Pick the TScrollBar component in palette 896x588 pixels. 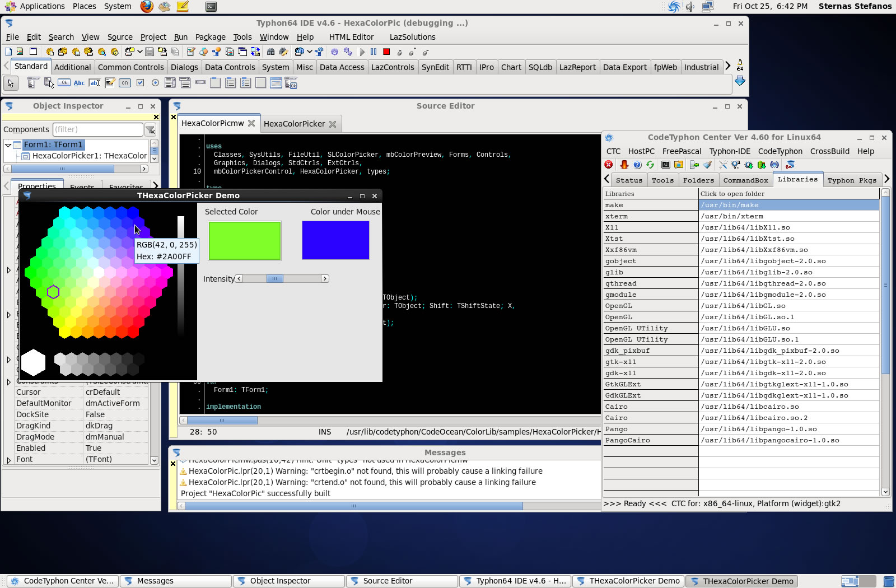(200, 83)
